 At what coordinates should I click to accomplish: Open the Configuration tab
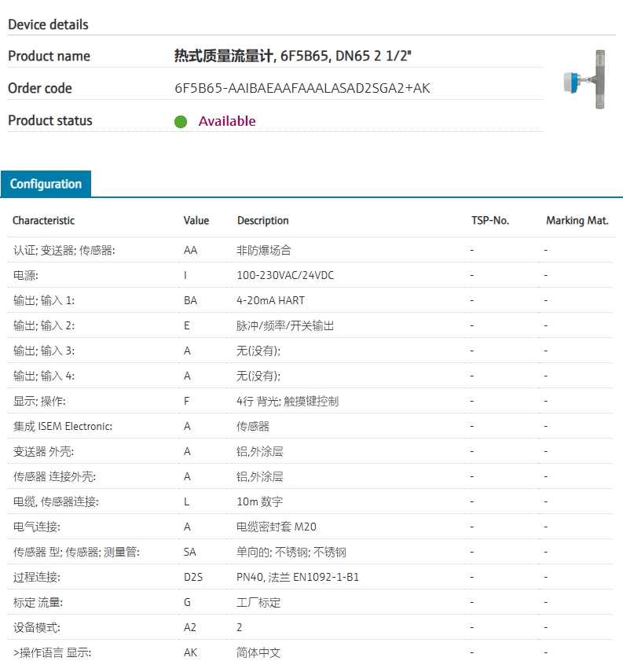click(x=46, y=184)
